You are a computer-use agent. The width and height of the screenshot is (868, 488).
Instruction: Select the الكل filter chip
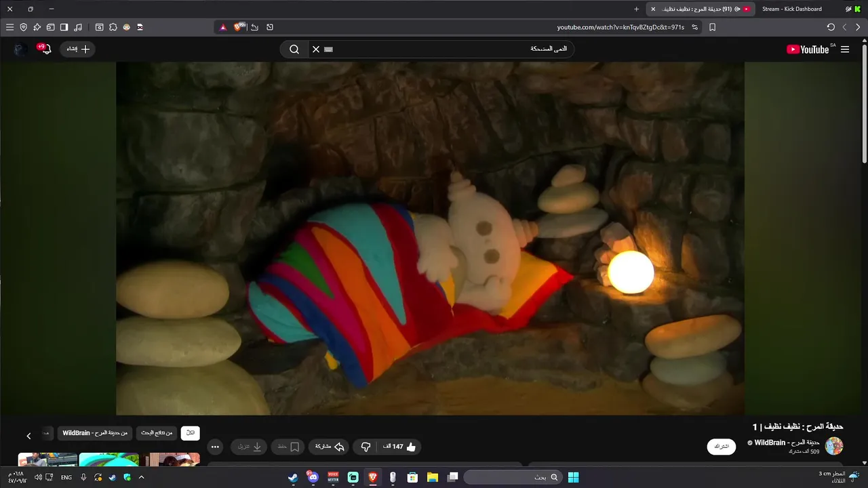click(191, 433)
